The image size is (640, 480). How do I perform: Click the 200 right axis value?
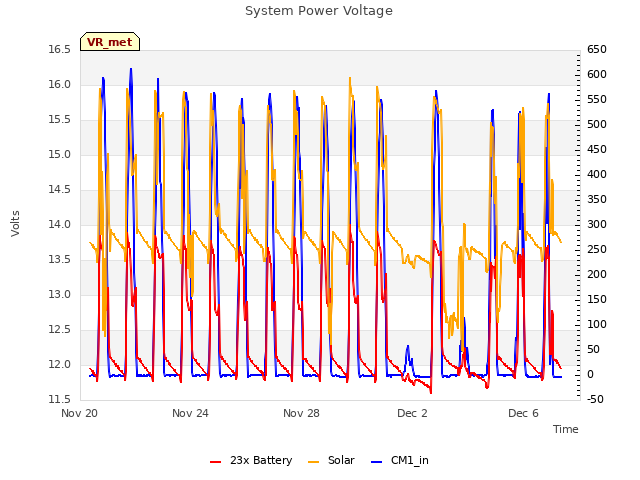coord(597,275)
